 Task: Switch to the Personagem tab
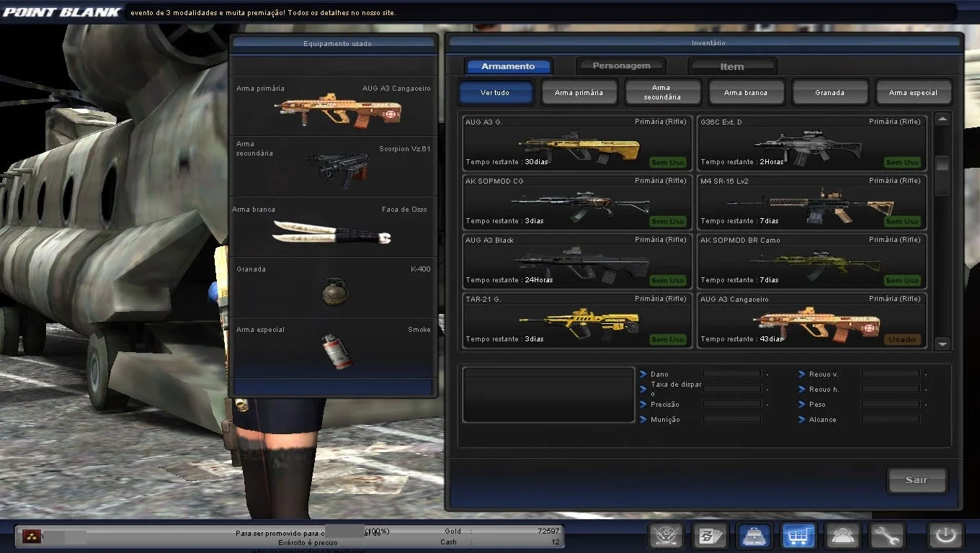tap(621, 66)
